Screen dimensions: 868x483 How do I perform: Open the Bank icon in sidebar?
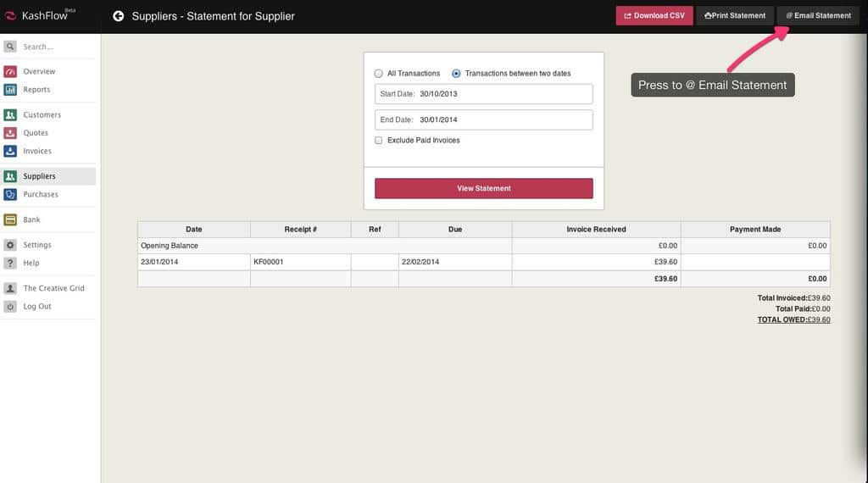click(x=10, y=219)
